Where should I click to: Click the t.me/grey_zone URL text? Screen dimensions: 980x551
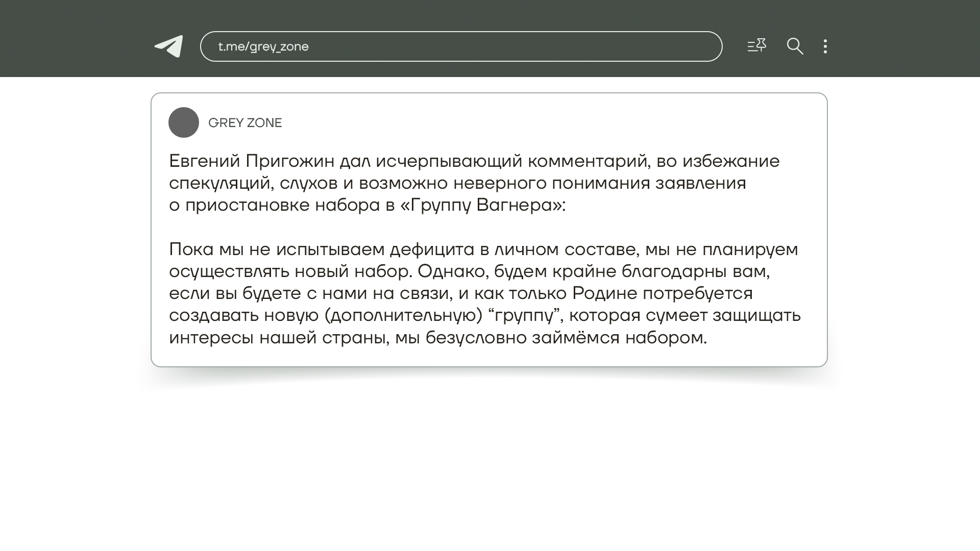263,47
